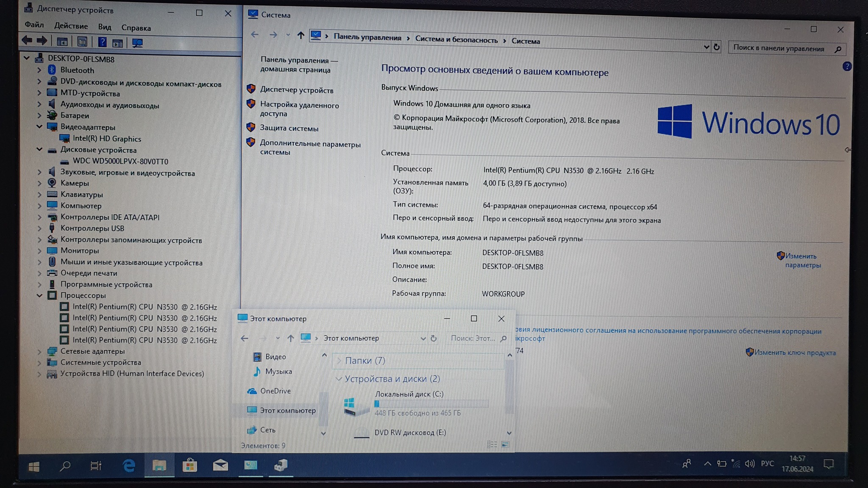Expand the Bluetooth device category
This screenshot has width=868, height=488.
tap(39, 70)
